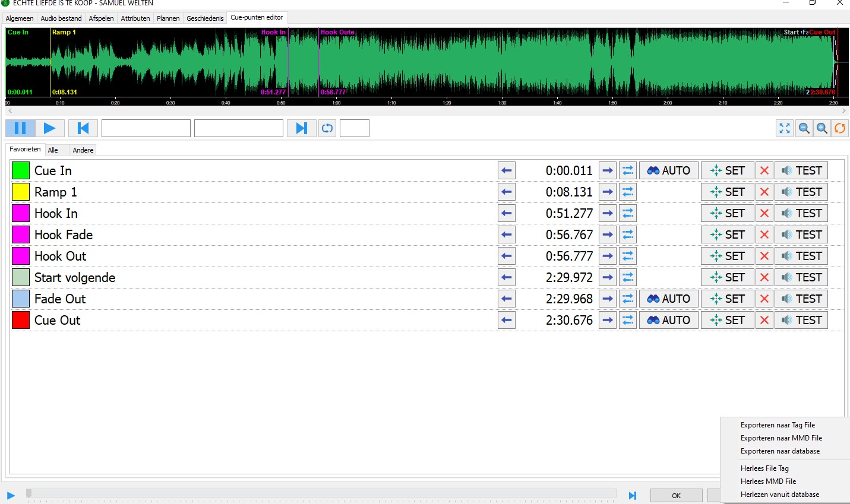Delete the Start volgende cue point
850x504 pixels.
click(x=764, y=278)
